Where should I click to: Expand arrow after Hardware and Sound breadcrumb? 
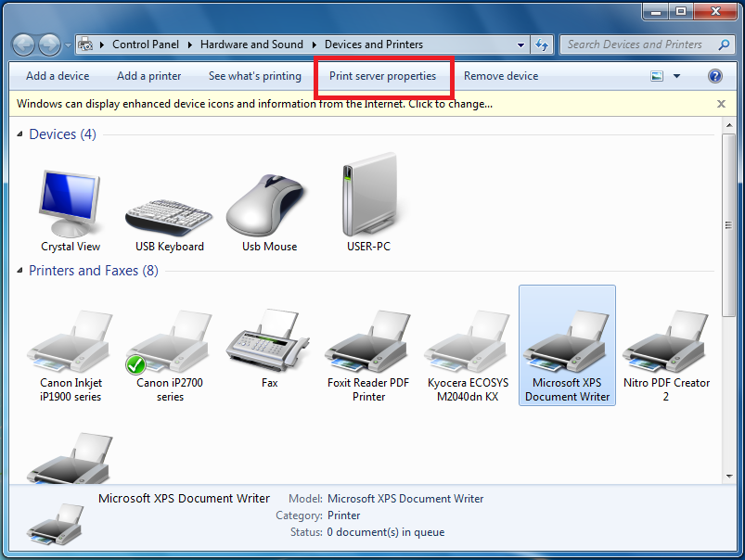click(315, 45)
